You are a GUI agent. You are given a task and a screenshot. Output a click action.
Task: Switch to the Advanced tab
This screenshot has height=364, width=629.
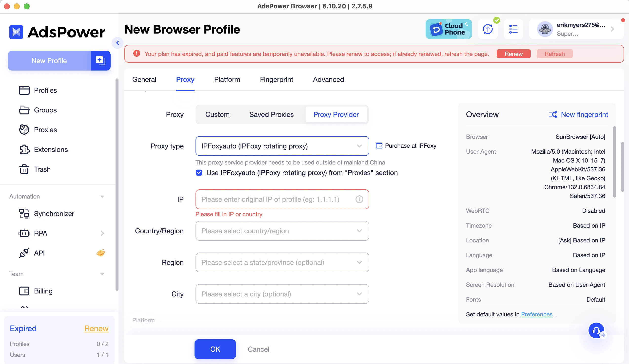(x=328, y=79)
